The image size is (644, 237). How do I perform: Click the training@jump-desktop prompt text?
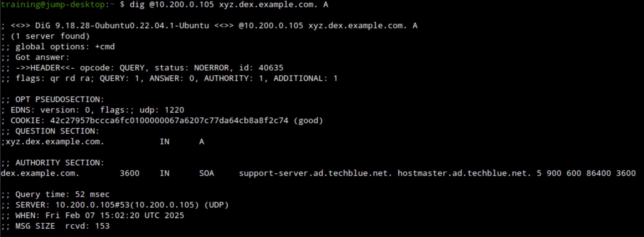53,5
